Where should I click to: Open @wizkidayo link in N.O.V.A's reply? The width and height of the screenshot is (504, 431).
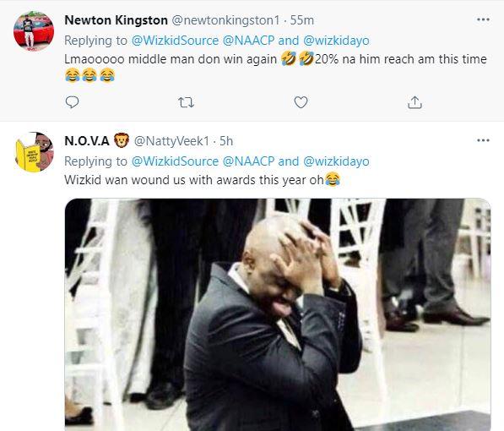point(336,161)
